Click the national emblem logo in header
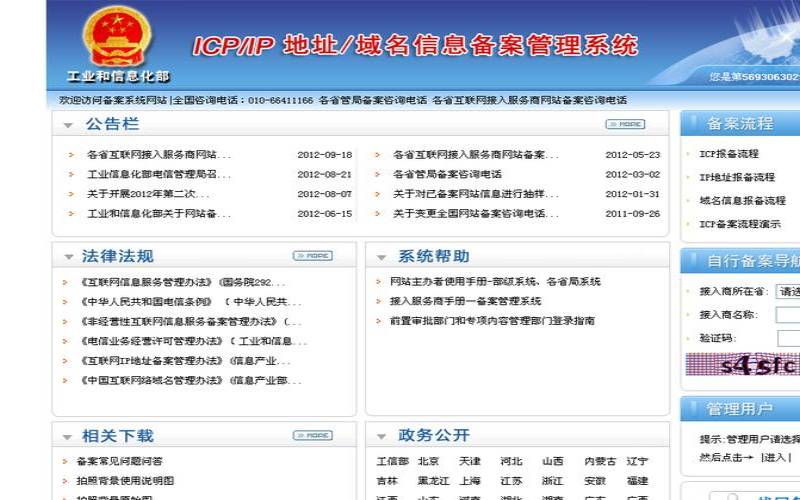Viewport: 800px width, 500px height. pos(117,36)
